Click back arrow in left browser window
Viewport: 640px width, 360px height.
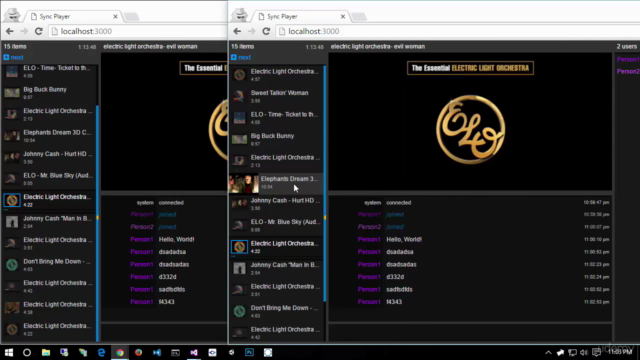(x=10, y=31)
